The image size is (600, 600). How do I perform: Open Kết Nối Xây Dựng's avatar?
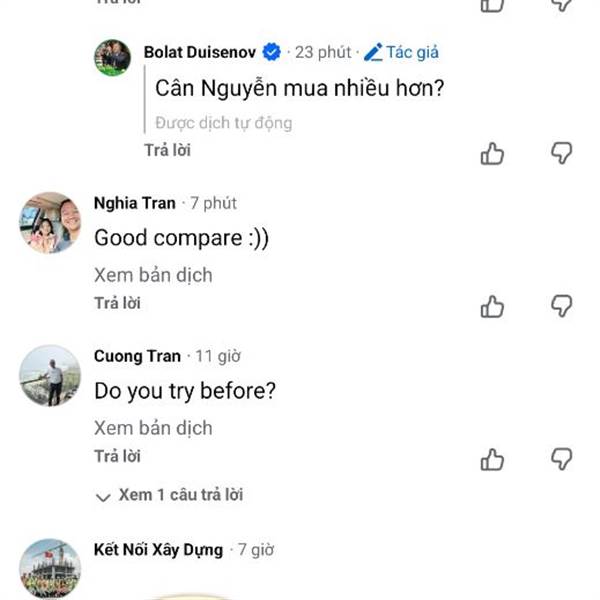tap(49, 568)
